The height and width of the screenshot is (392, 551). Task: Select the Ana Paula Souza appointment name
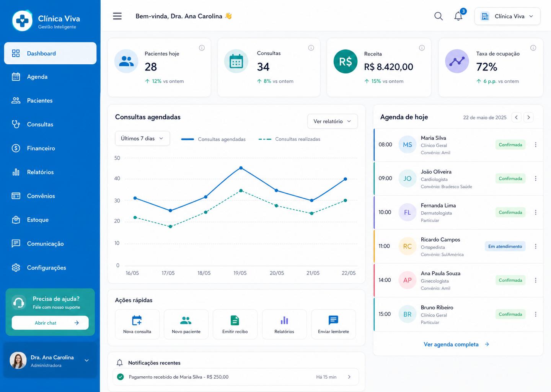click(440, 273)
